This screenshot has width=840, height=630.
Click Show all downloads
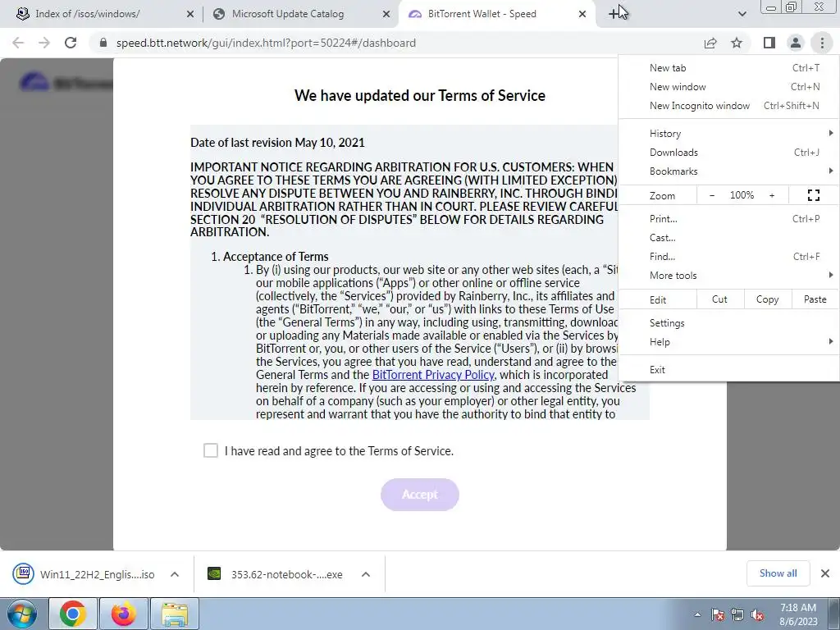point(778,573)
